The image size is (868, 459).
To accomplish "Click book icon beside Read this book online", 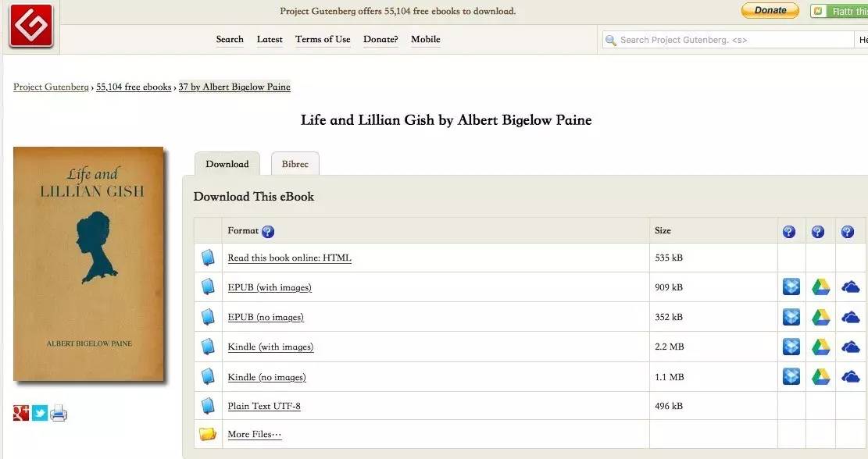I will (x=208, y=258).
